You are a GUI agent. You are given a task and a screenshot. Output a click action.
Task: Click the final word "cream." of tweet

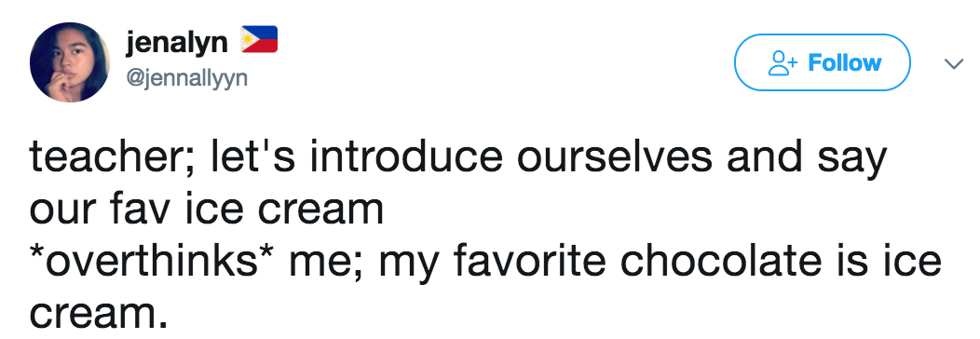[x=98, y=314]
